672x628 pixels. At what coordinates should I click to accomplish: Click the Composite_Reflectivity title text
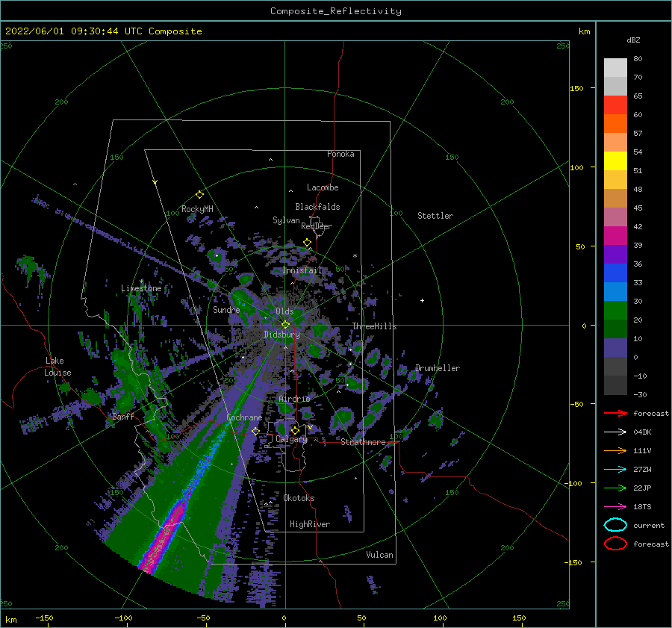point(335,11)
